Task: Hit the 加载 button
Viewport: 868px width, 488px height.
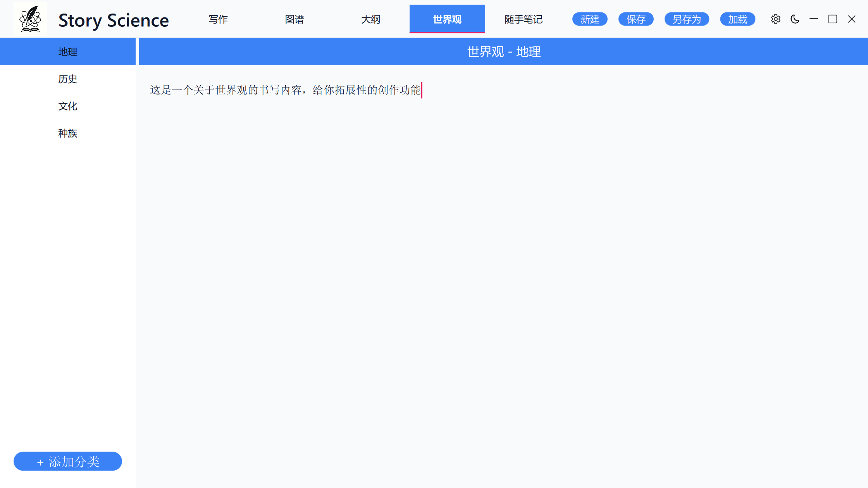Action: 737,19
